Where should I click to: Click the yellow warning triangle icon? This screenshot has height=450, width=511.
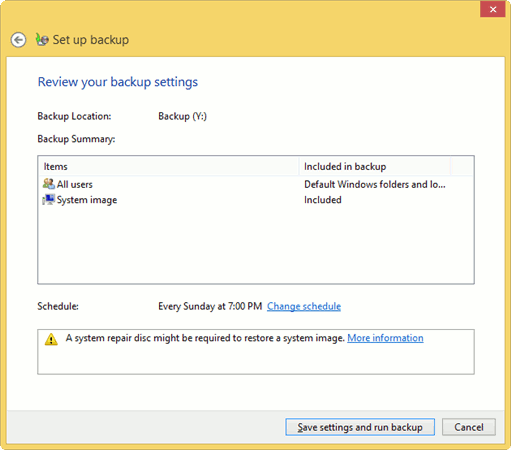(x=51, y=339)
